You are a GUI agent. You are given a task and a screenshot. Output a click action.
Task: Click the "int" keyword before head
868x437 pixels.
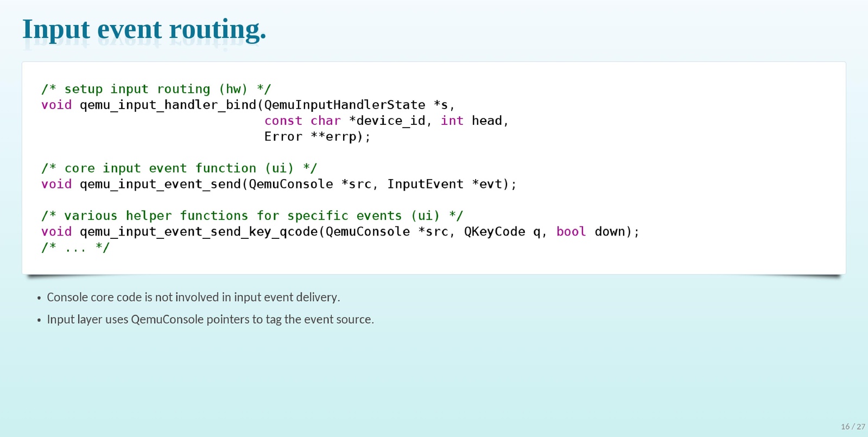tap(452, 121)
